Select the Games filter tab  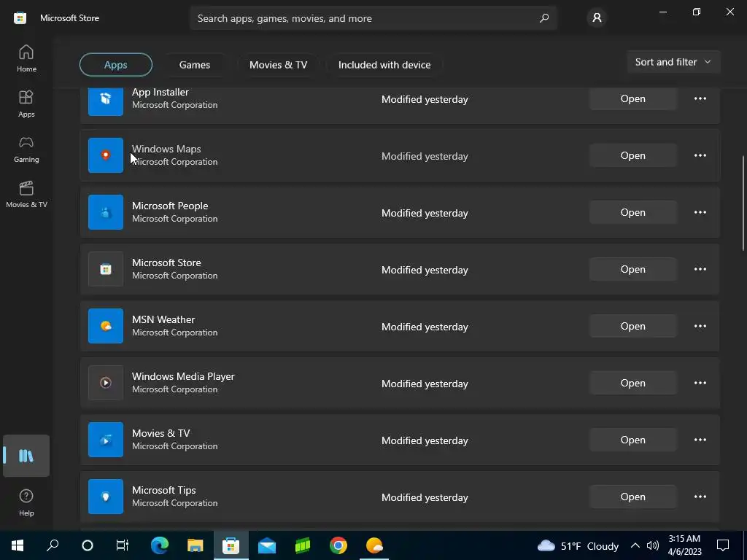[194, 65]
